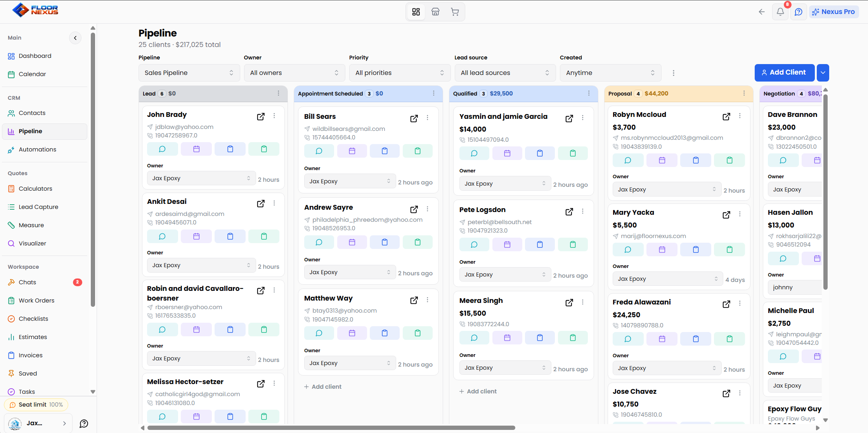
Task: Add client to Qualified column
Action: click(x=478, y=391)
